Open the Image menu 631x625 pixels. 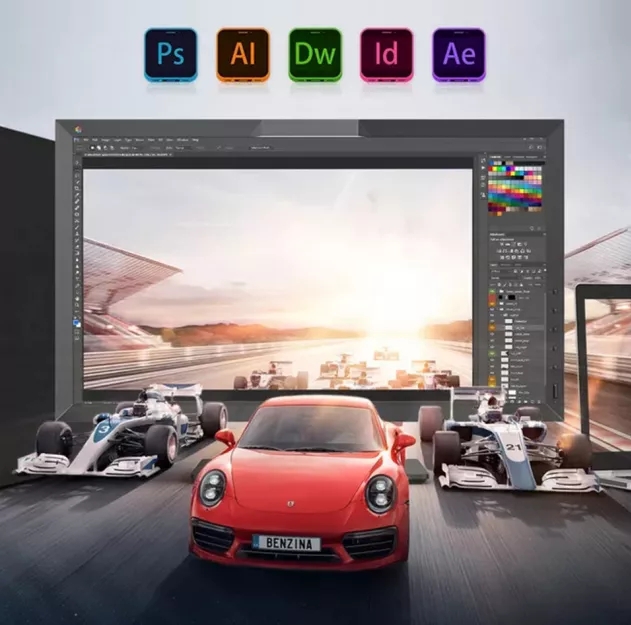(x=105, y=140)
